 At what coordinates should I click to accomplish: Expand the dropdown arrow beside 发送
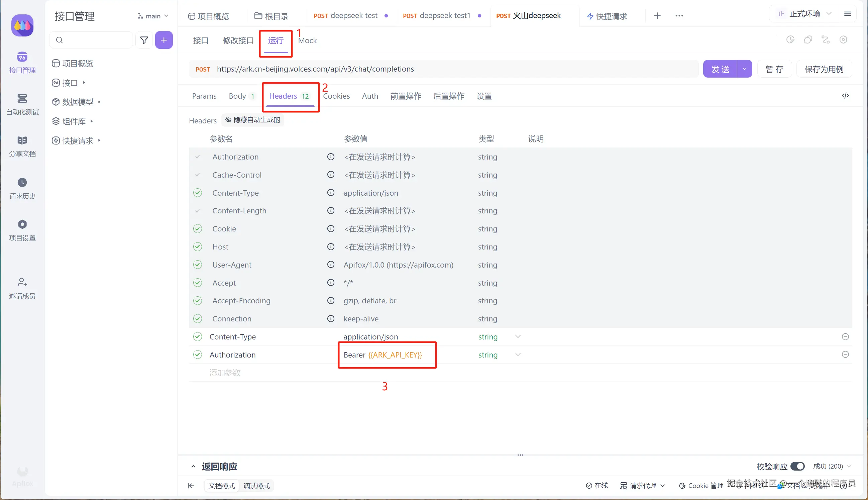[x=744, y=69]
